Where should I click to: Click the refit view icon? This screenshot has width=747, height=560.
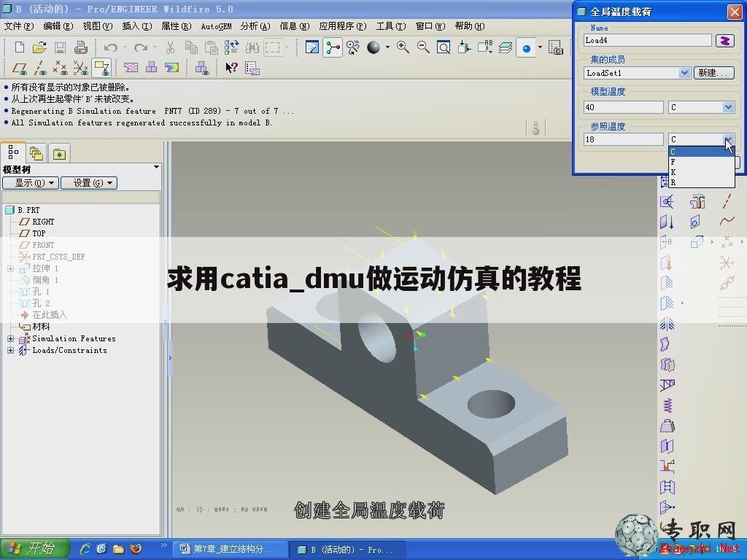(444, 47)
